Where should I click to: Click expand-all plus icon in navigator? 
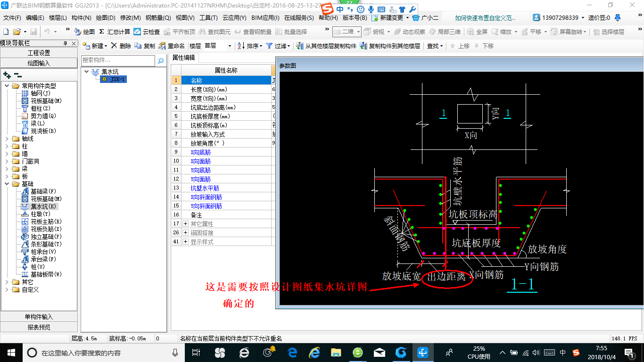(7, 74)
